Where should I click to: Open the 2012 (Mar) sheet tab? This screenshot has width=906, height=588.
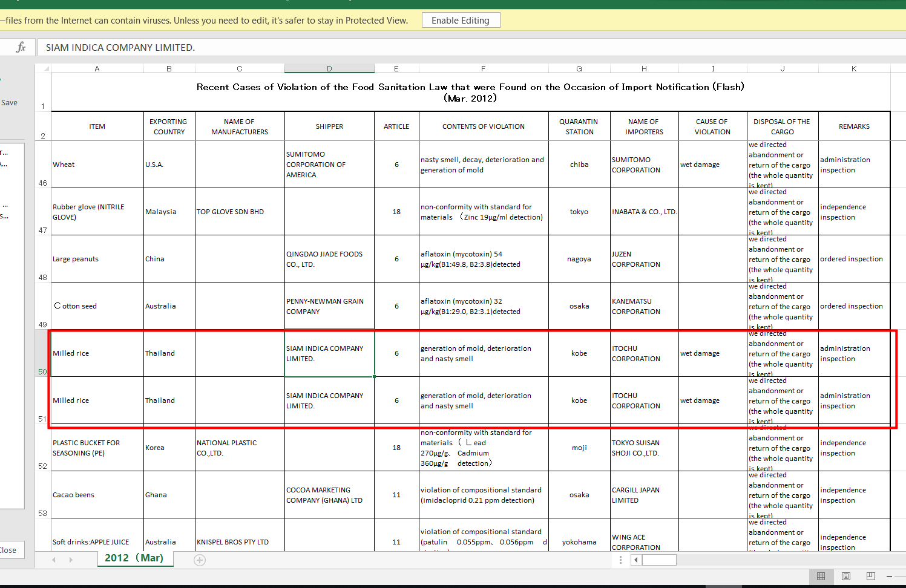[x=134, y=558]
